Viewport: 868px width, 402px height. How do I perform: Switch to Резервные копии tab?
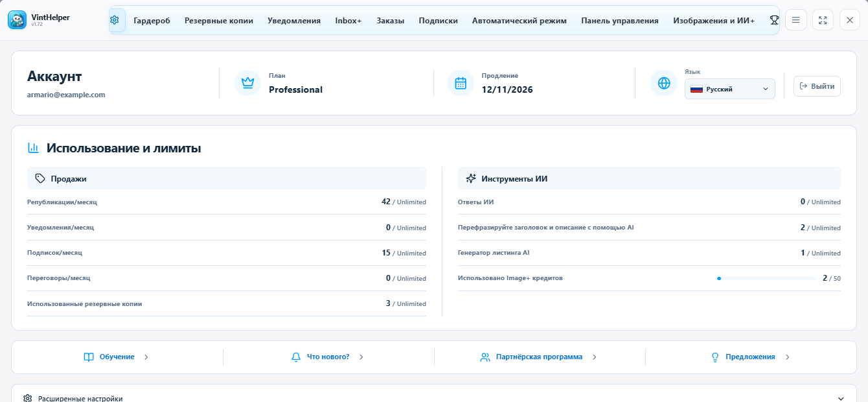point(219,20)
